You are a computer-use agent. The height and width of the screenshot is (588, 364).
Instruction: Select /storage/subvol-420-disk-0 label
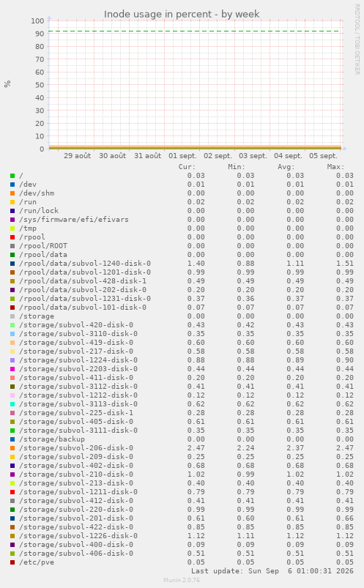[76, 324]
